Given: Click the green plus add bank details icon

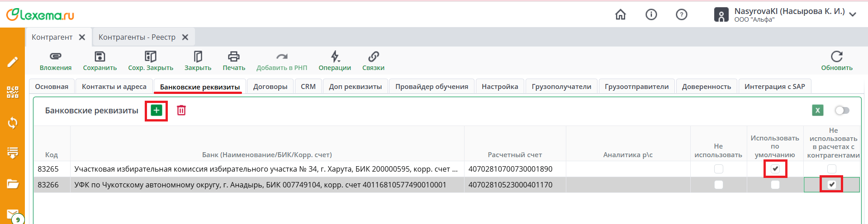Looking at the screenshot, I should click(x=157, y=111).
